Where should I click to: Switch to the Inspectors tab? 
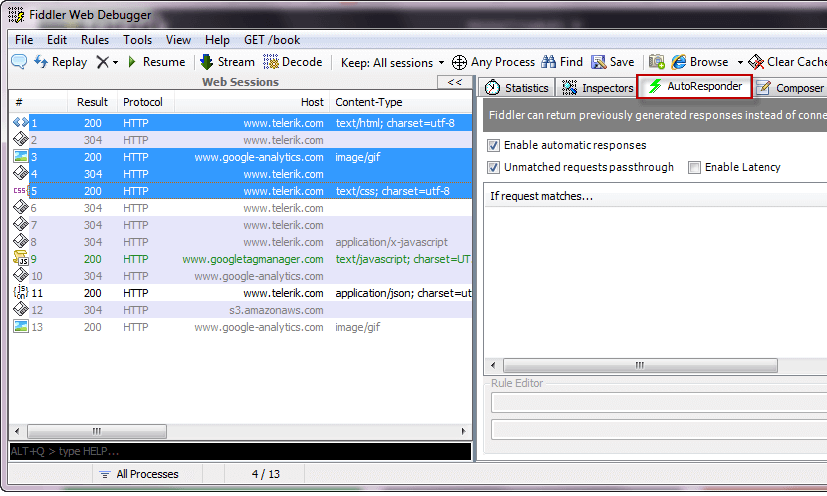[x=597, y=88]
